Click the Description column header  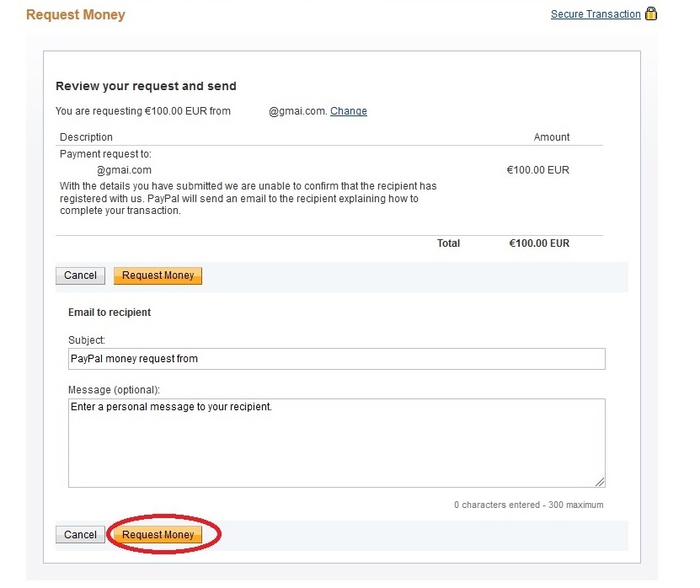[x=86, y=137]
